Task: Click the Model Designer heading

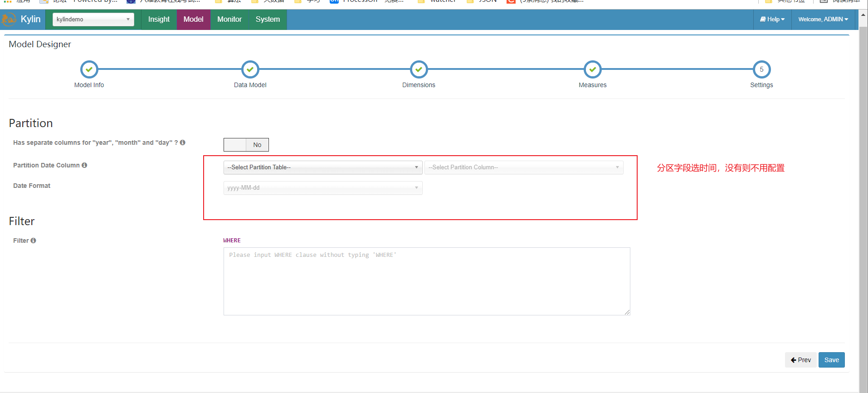Action: (40, 44)
